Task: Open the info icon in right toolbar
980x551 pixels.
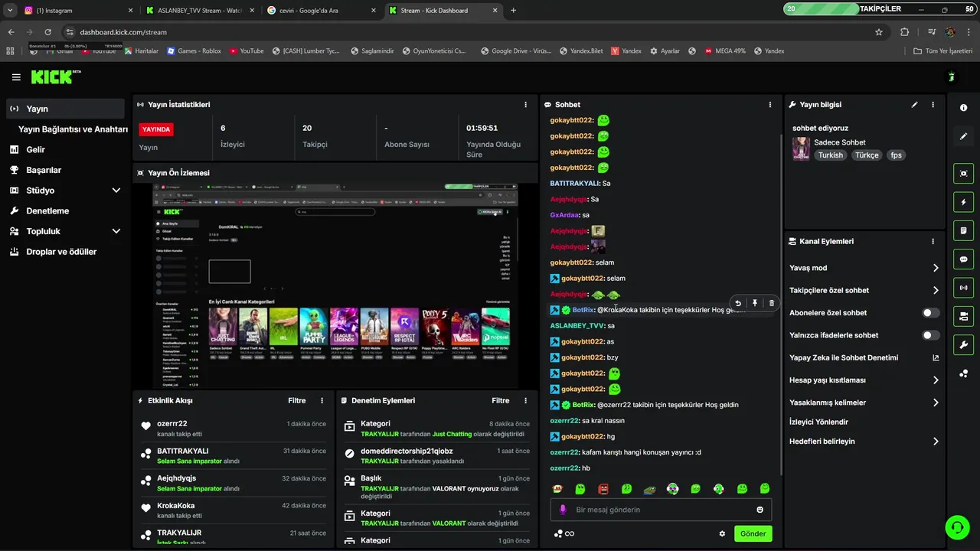Action: click(963, 108)
